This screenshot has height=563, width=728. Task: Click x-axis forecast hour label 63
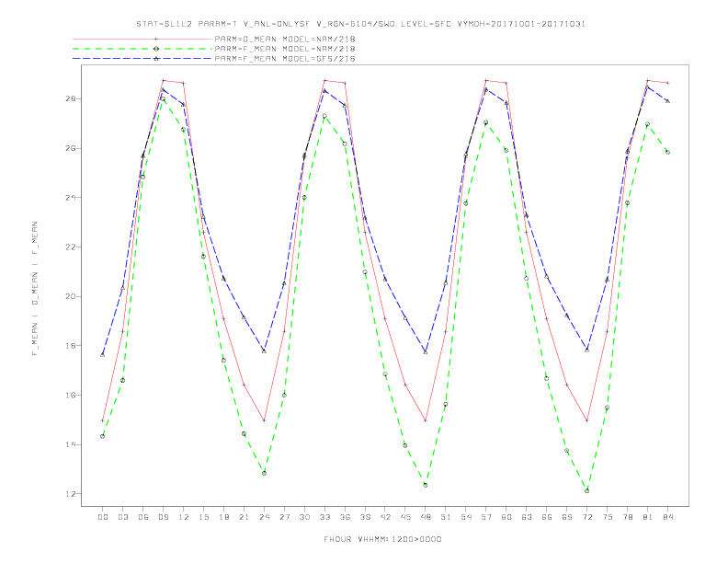527,517
